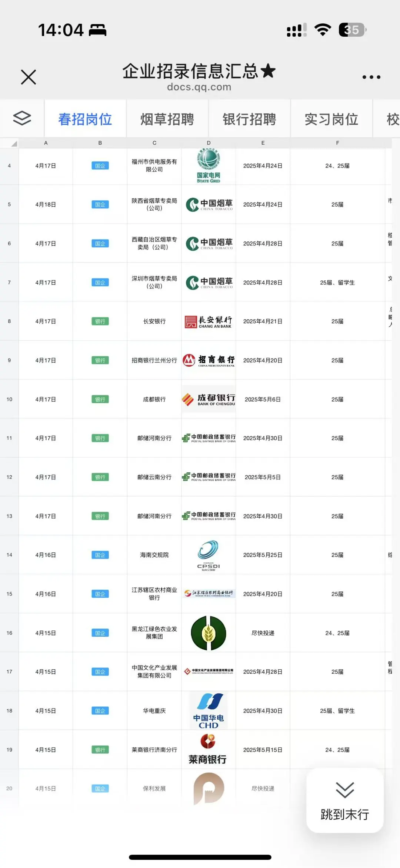Close the document with the X icon
This screenshot has width=400, height=868.
pyautogui.click(x=29, y=77)
